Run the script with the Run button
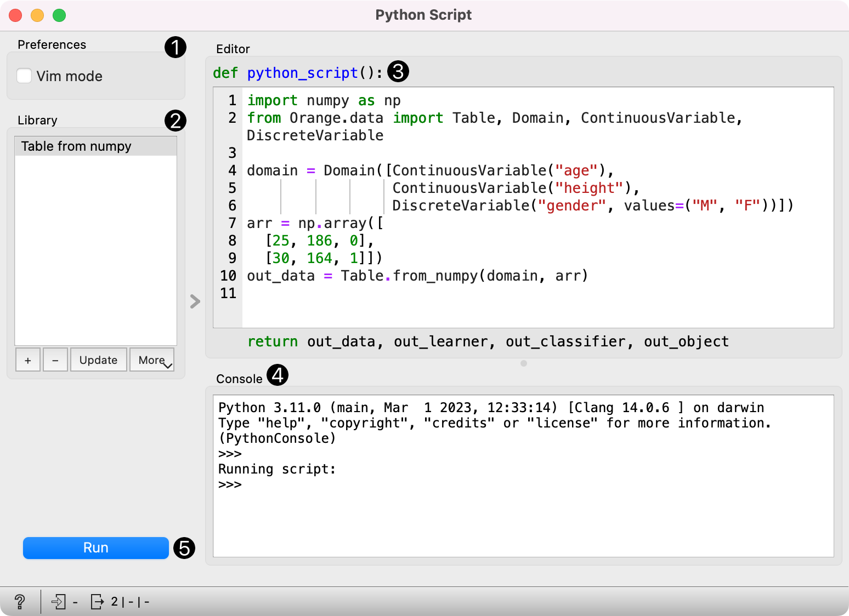 pos(96,548)
